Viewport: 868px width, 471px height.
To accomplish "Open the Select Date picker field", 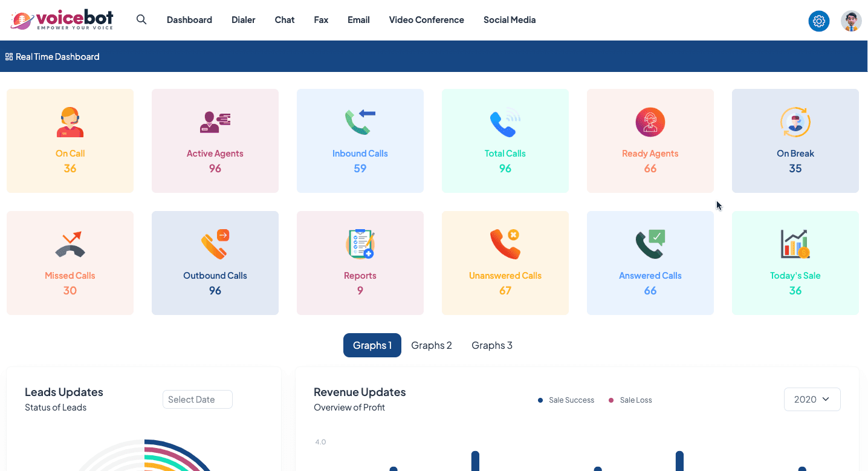I will [x=197, y=400].
